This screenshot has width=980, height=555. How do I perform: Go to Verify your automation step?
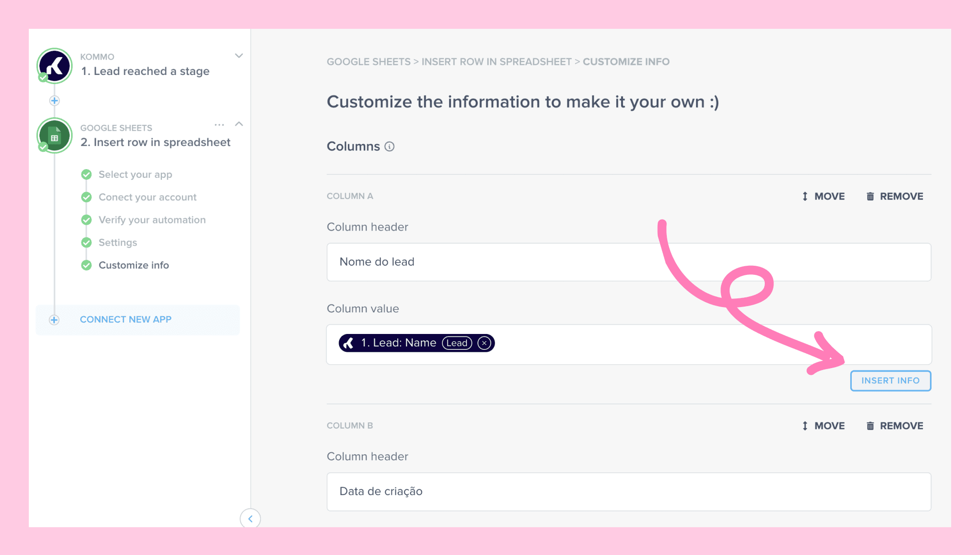pos(152,220)
